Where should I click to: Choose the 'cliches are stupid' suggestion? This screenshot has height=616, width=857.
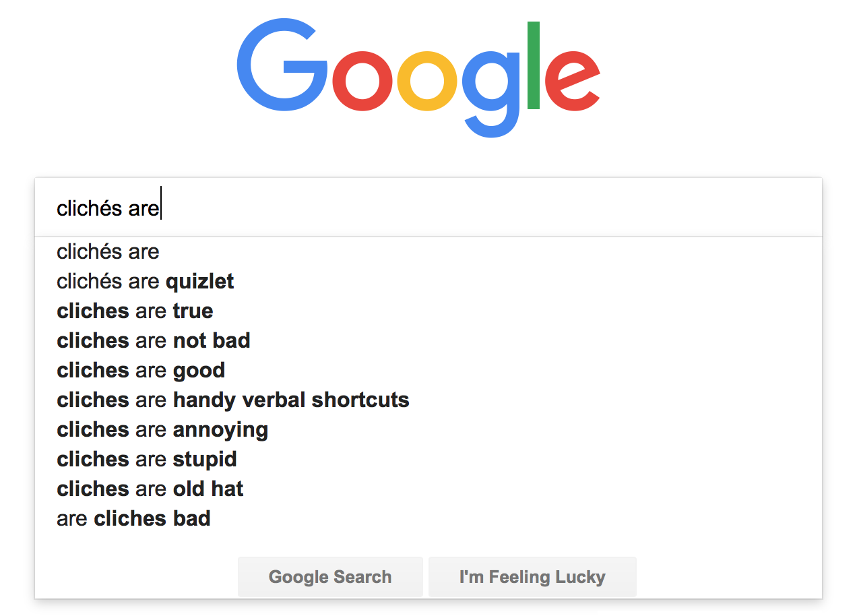[147, 459]
